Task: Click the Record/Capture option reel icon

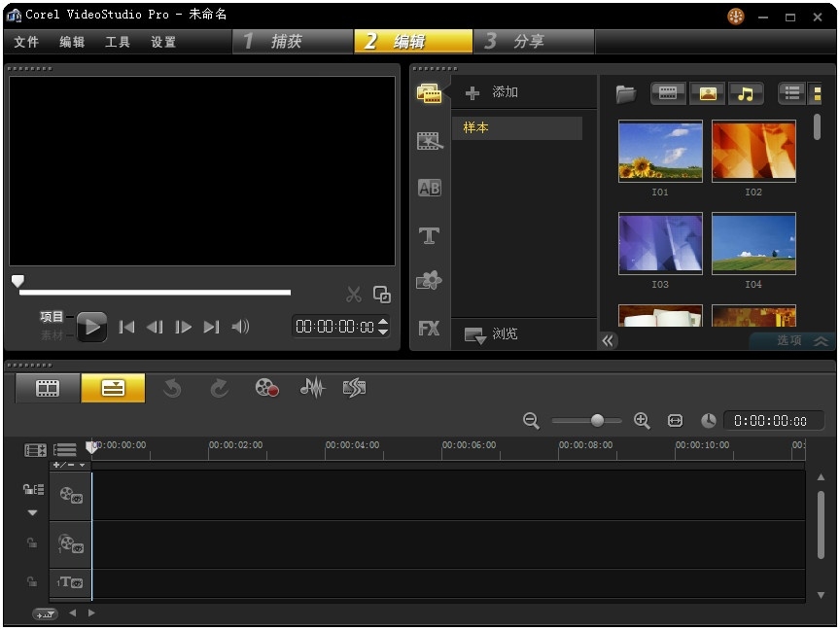Action: [267, 388]
